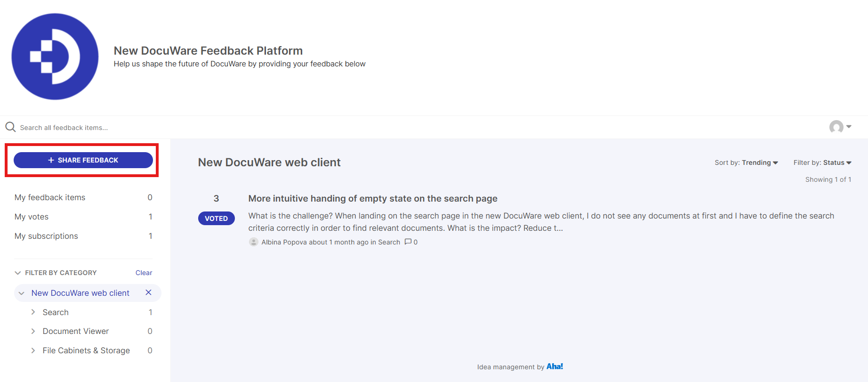Click the New DocuWare web client heading
The image size is (868, 382).
click(x=269, y=162)
